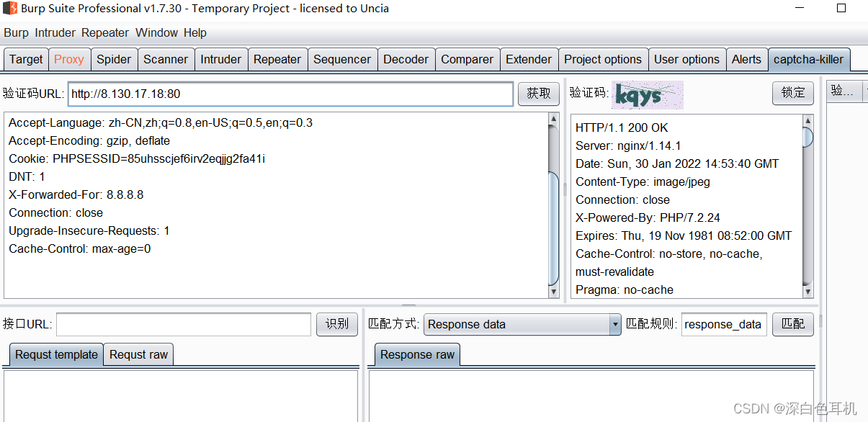Switch to the Proxy tab
This screenshot has width=868, height=422.
tap(69, 60)
